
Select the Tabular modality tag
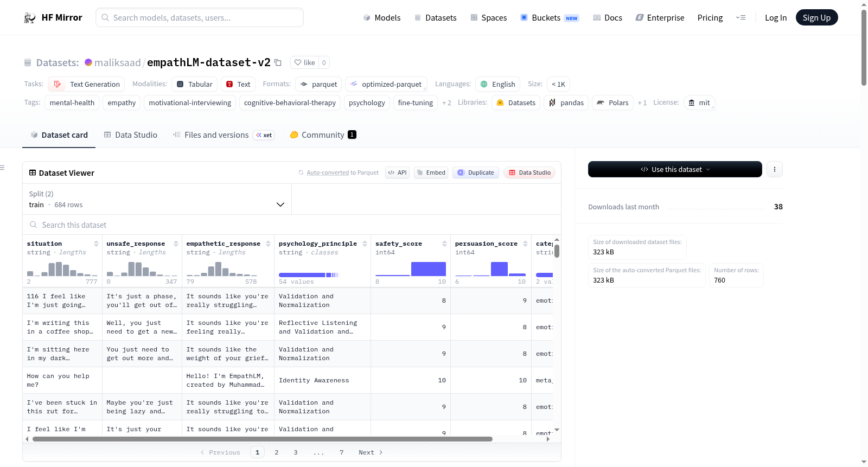tap(195, 84)
